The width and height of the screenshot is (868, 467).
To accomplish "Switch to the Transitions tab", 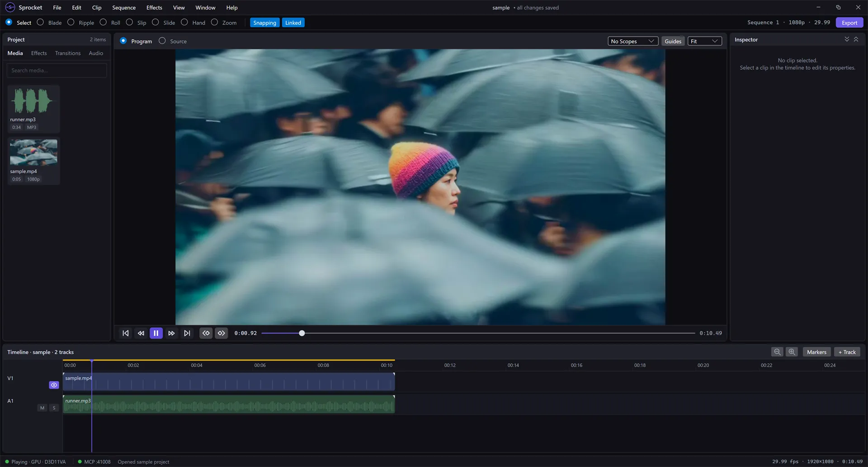I will pyautogui.click(x=68, y=53).
